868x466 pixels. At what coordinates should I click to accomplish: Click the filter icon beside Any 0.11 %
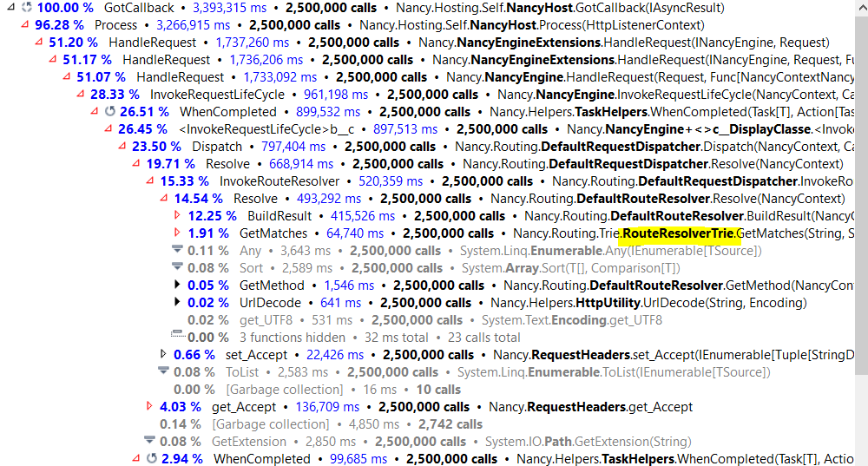point(177,249)
